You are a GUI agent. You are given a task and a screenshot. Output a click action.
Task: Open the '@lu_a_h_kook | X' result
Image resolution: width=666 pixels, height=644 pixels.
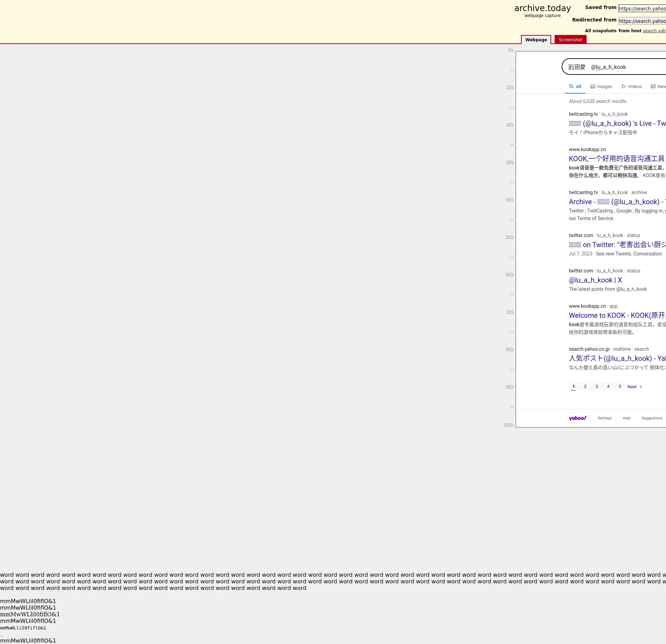595,280
